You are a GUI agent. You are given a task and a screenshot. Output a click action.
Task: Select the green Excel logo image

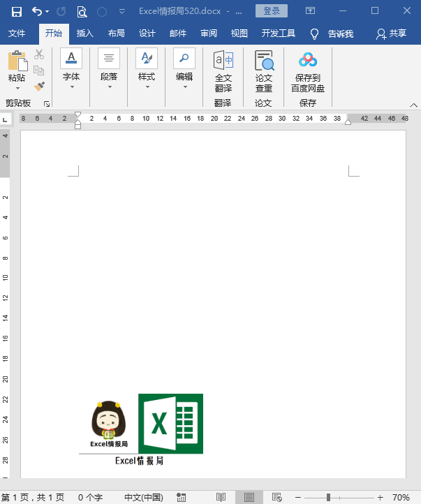(170, 424)
